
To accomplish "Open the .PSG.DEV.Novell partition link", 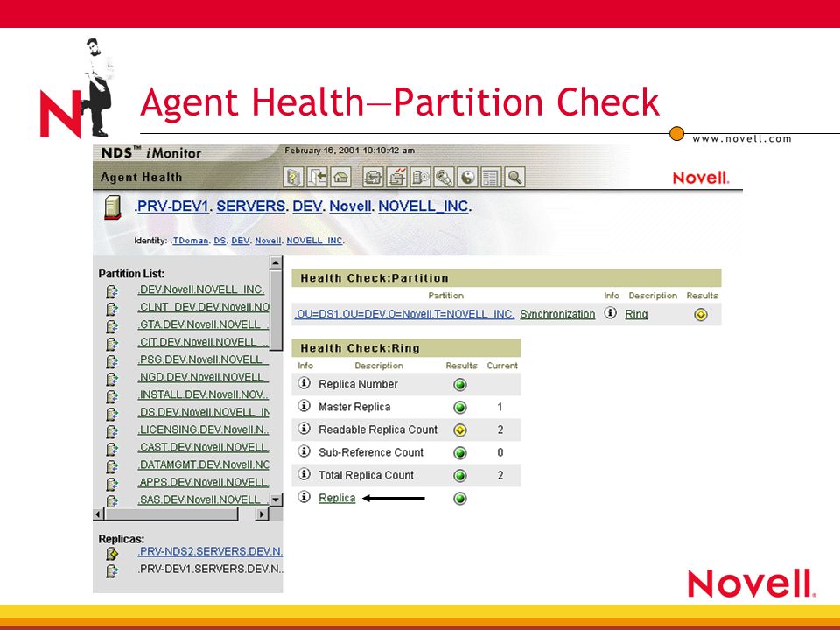I will [203, 360].
